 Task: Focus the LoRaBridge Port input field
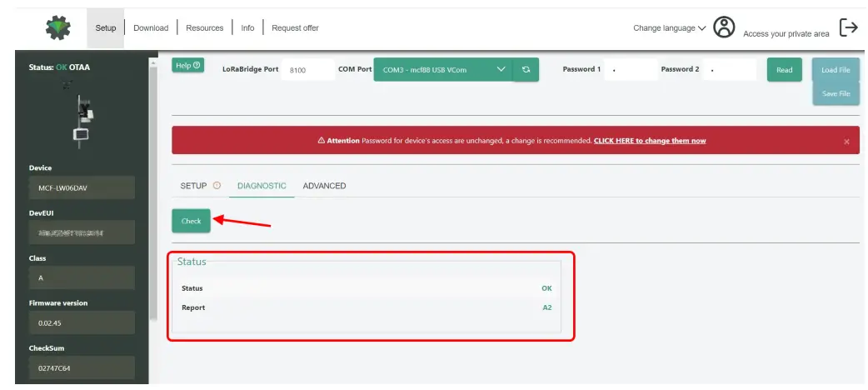click(307, 70)
